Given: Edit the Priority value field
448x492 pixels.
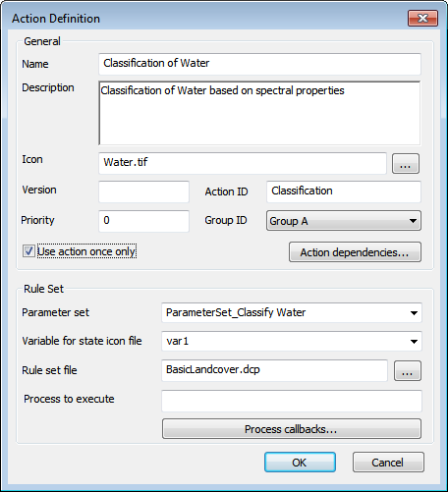Looking at the screenshot, I should [144, 221].
